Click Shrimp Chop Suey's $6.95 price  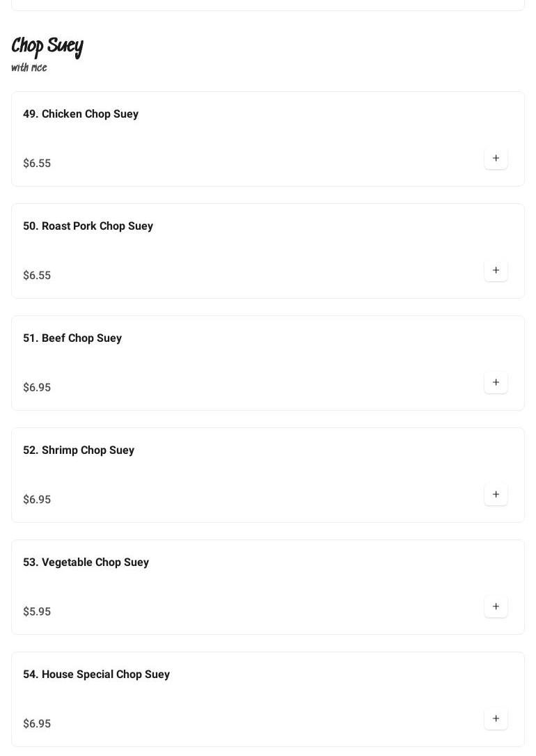(37, 500)
